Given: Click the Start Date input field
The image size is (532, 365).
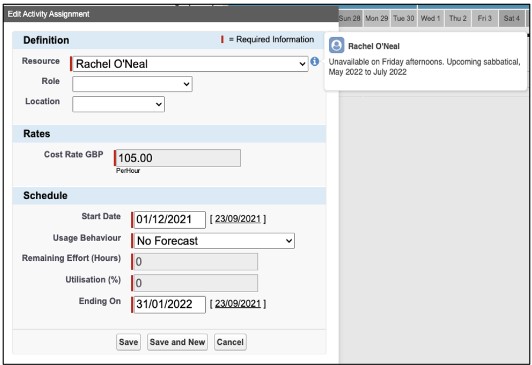Looking at the screenshot, I should (x=170, y=219).
